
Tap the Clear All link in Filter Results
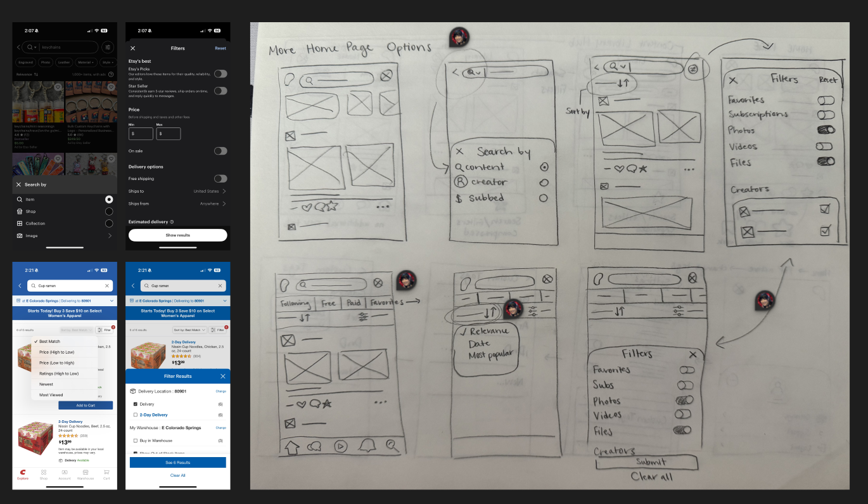point(177,474)
